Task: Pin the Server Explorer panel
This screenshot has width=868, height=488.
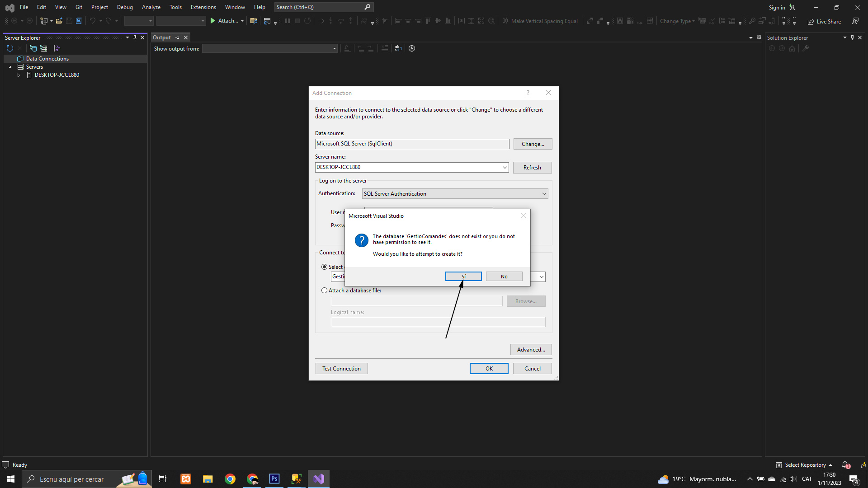Action: [x=135, y=38]
